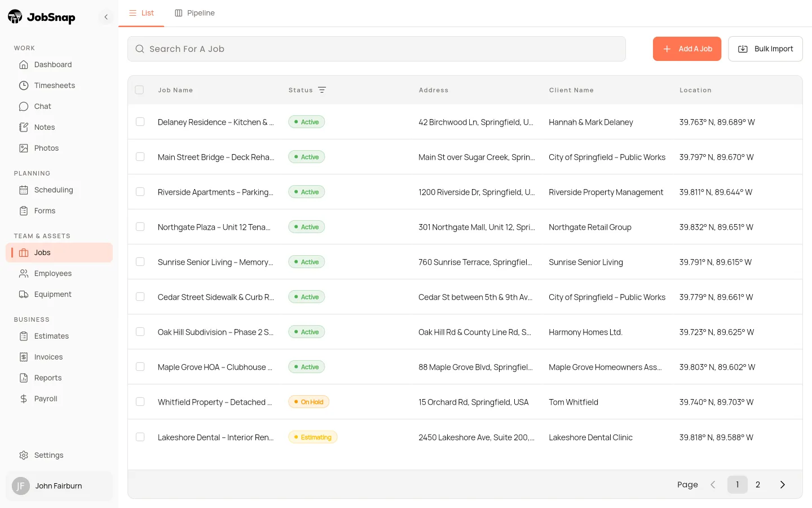Click the Equipment truck icon
Viewport: 812px width, 508px height.
click(x=24, y=294)
